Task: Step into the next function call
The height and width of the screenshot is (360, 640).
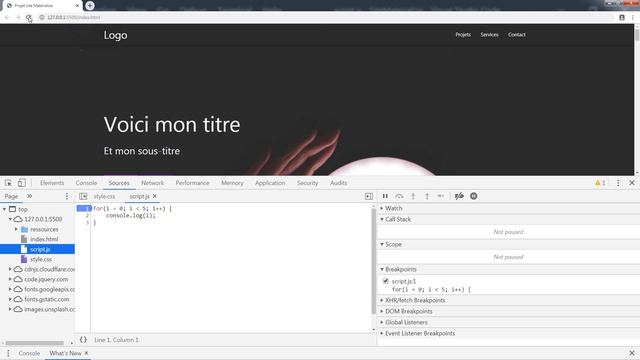Action: click(413, 196)
